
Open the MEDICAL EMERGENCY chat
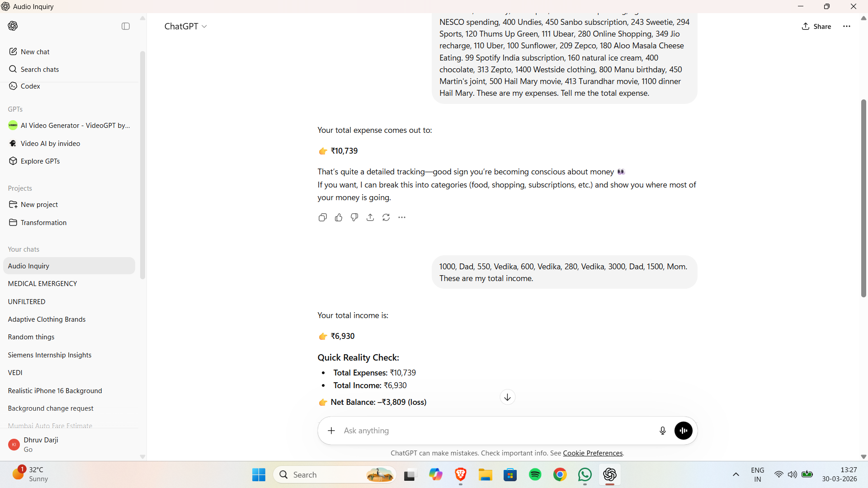(42, 284)
